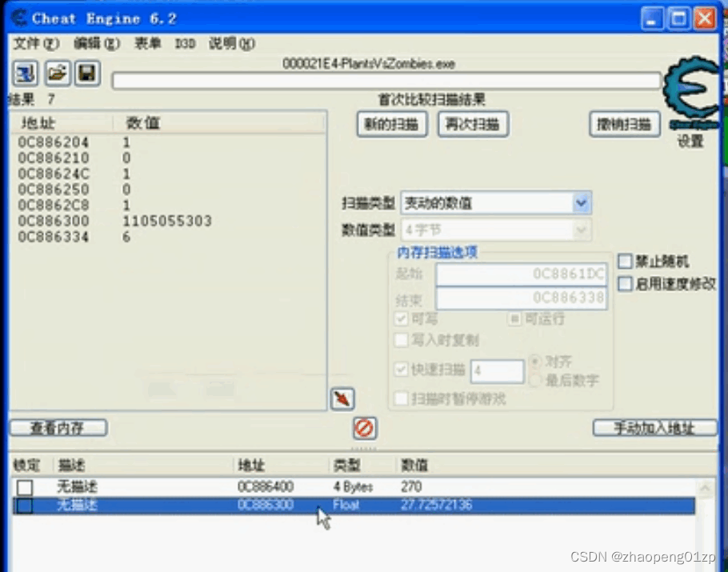Select the process list icon
The image size is (728, 572).
[25, 74]
